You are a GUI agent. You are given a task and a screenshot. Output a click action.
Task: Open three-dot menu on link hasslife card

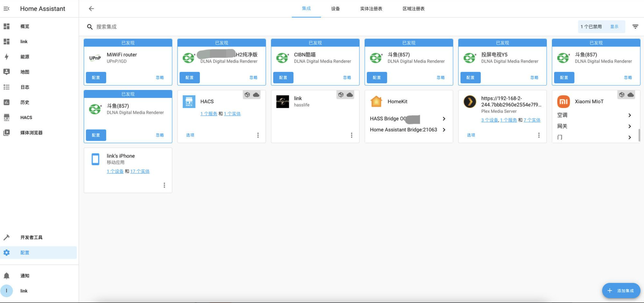[352, 135]
